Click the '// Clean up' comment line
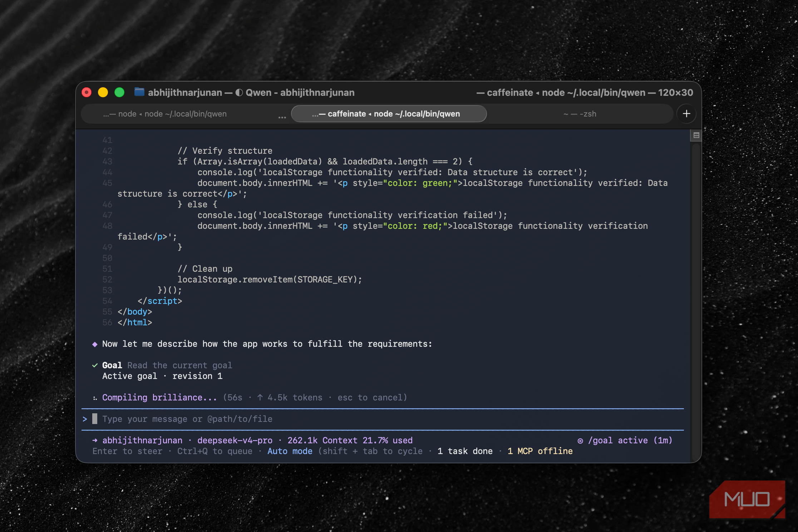Image resolution: width=798 pixels, height=532 pixels. point(205,269)
